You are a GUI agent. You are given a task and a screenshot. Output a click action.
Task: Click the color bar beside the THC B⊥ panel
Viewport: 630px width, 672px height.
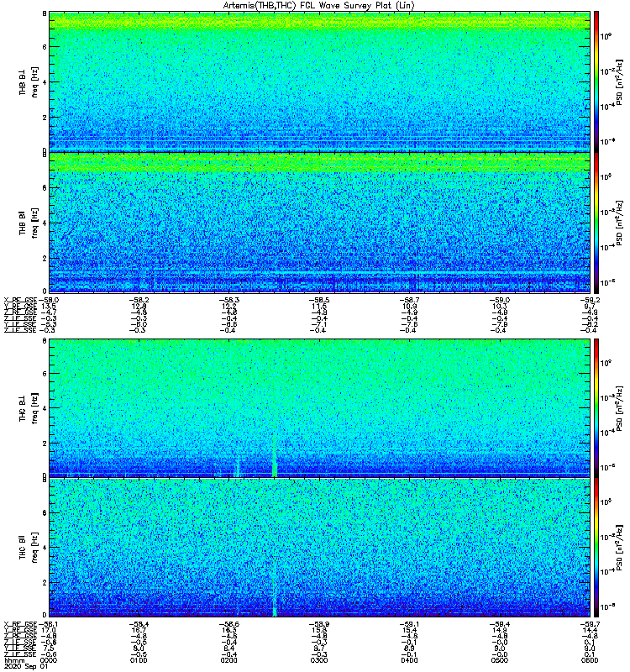click(596, 407)
